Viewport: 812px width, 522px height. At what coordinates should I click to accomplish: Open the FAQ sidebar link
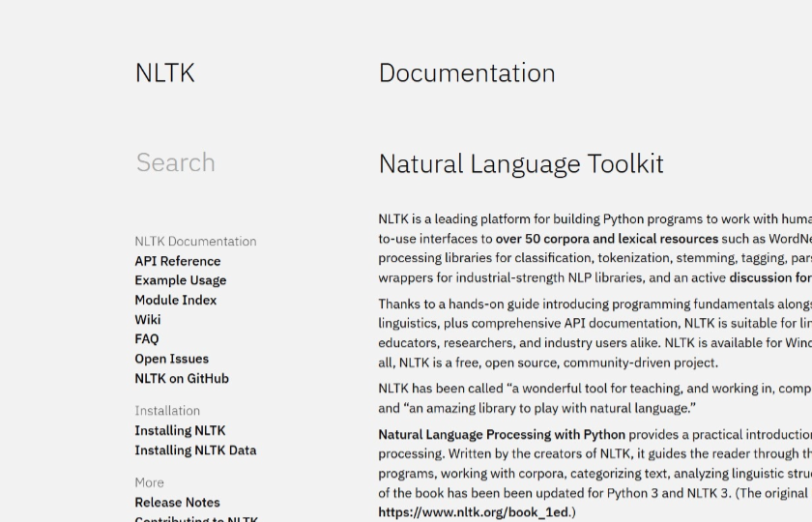click(147, 339)
